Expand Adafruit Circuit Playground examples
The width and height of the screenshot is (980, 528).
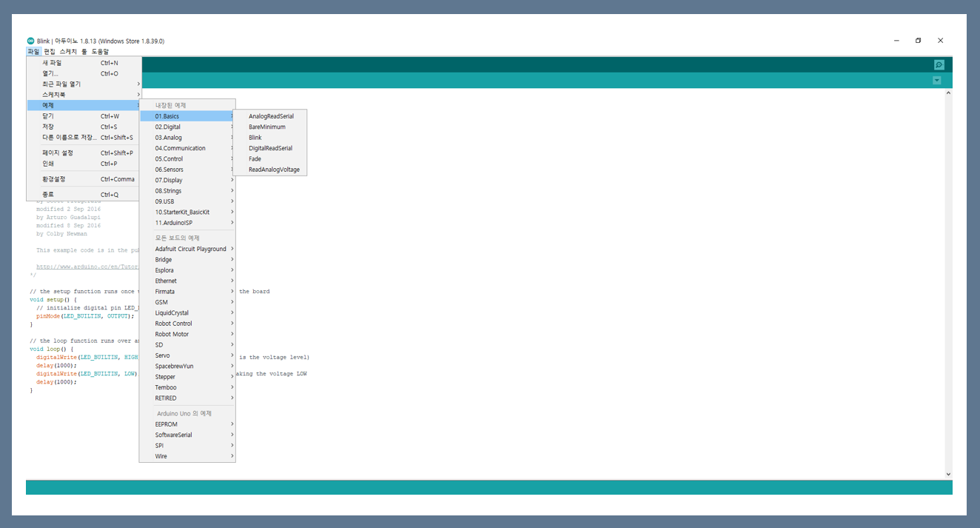pyautogui.click(x=187, y=249)
